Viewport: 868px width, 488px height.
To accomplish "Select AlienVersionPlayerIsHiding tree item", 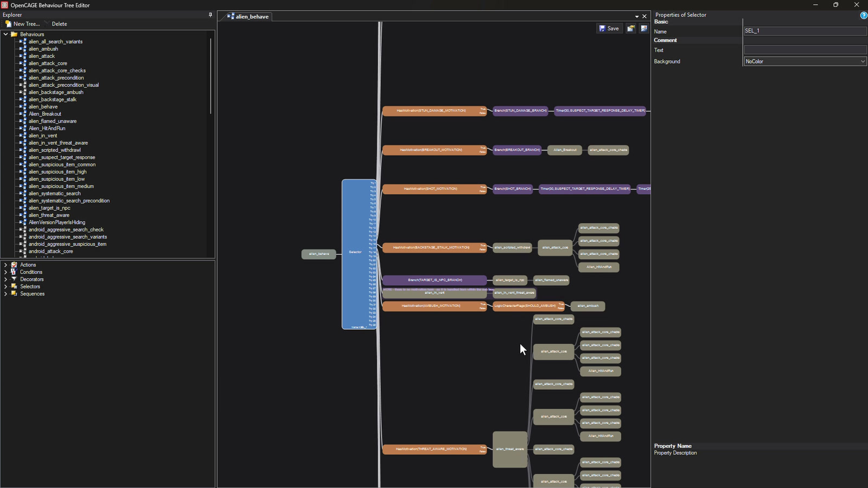I will coord(56,222).
